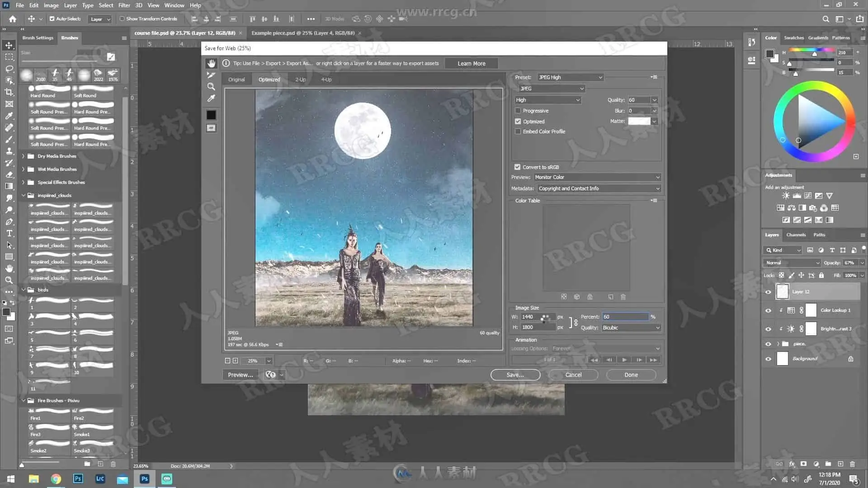The image size is (868, 488).
Task: Click the Learn More button
Action: pyautogui.click(x=471, y=64)
